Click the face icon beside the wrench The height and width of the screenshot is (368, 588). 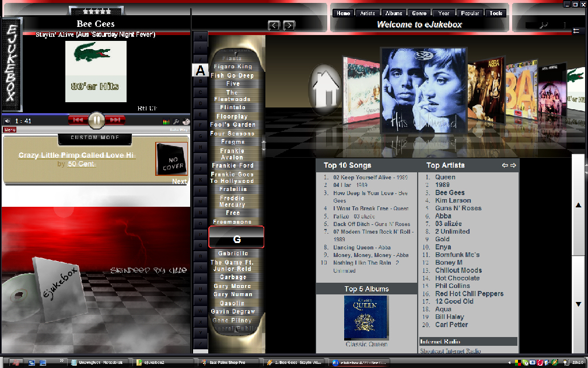coord(186,121)
